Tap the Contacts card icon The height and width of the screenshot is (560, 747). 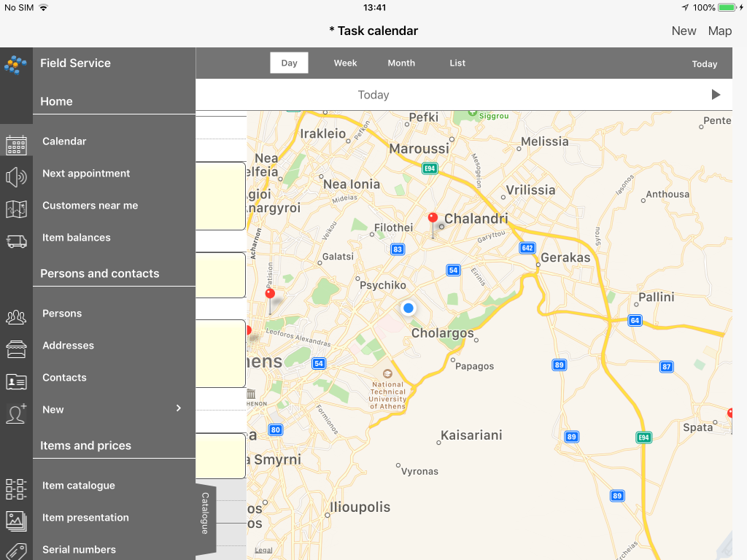coord(16,381)
